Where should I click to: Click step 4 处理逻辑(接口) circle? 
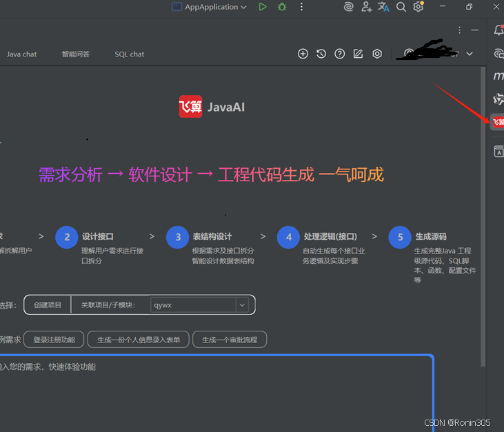pyautogui.click(x=288, y=237)
